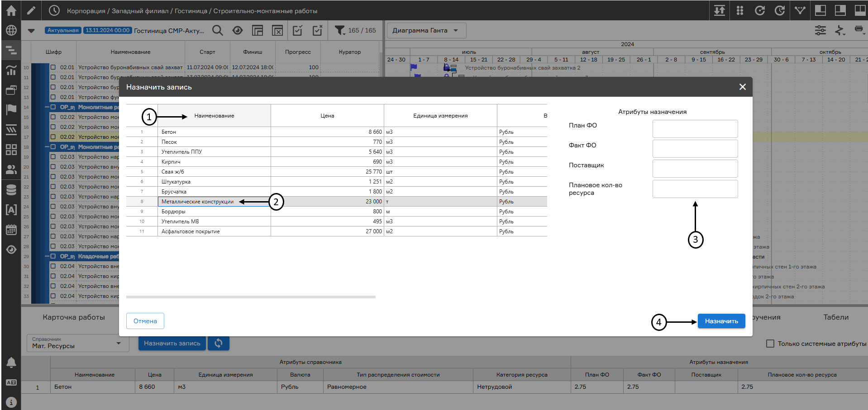Check the checkbox on row 10
The height and width of the screenshot is (410, 868).
(53, 67)
